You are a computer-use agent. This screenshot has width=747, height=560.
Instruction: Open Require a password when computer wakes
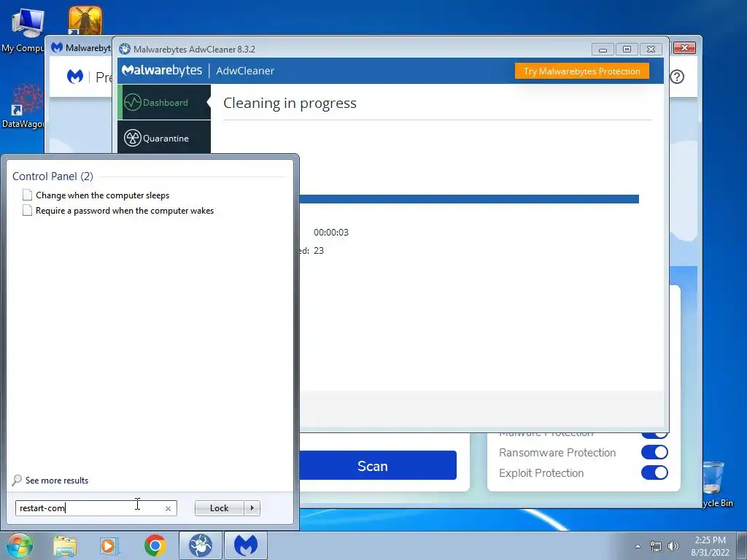coord(125,211)
